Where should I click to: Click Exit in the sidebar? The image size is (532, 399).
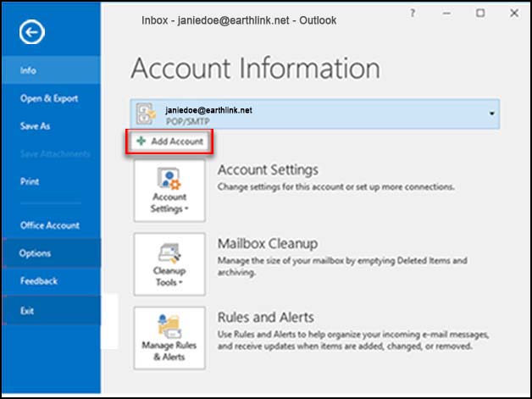51,311
